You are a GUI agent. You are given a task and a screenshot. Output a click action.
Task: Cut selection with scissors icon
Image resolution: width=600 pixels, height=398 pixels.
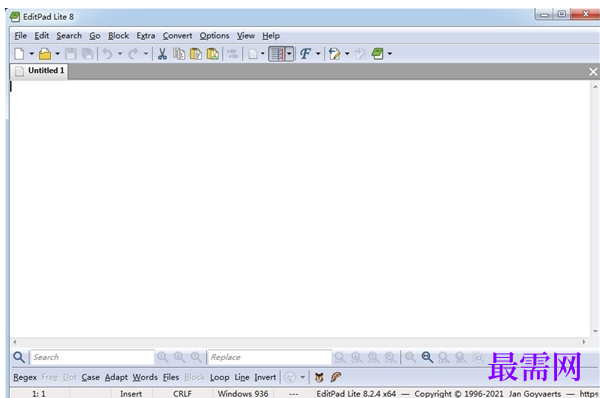(x=162, y=54)
